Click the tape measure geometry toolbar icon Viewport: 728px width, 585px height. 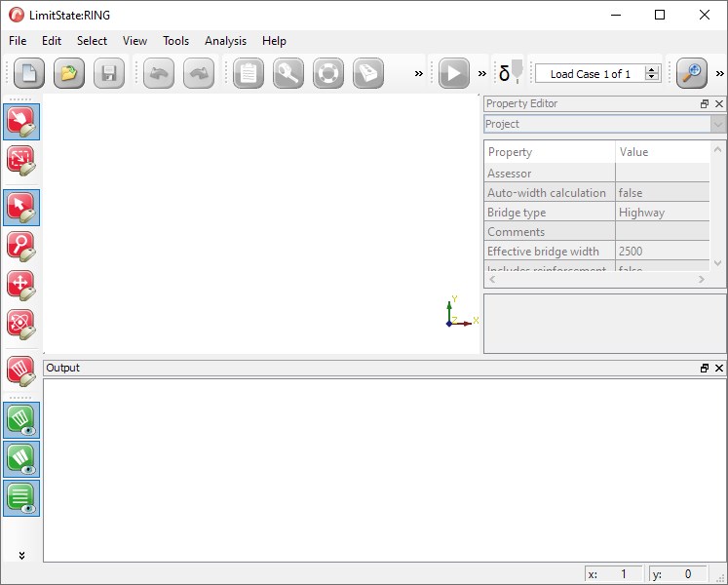(288, 73)
